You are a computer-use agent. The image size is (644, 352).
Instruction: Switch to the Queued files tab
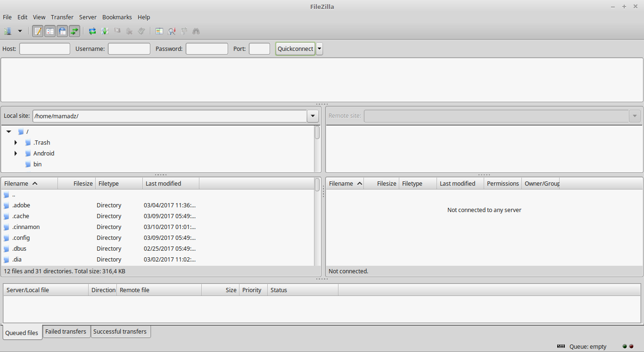(22, 333)
